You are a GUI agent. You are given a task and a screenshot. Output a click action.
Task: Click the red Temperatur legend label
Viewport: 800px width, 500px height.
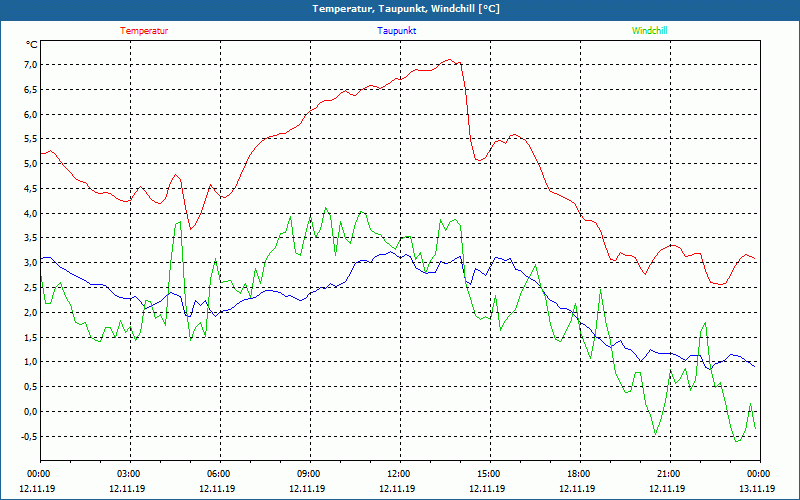(144, 31)
